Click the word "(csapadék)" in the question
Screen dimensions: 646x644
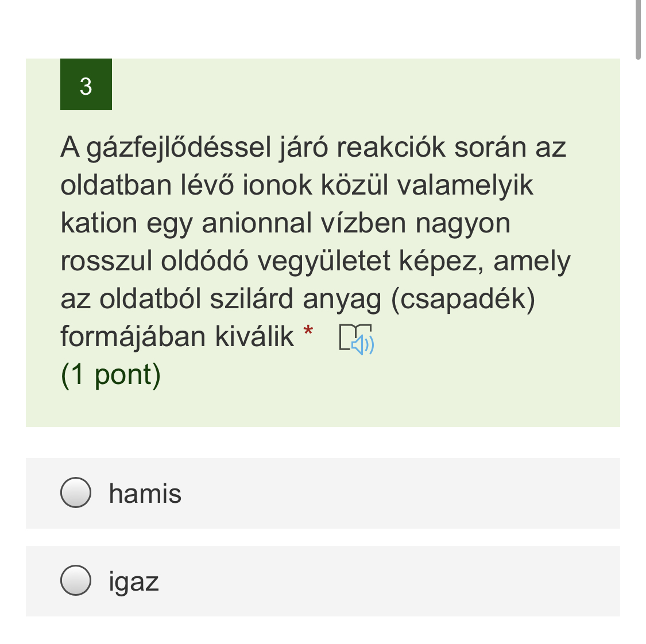[463, 299]
